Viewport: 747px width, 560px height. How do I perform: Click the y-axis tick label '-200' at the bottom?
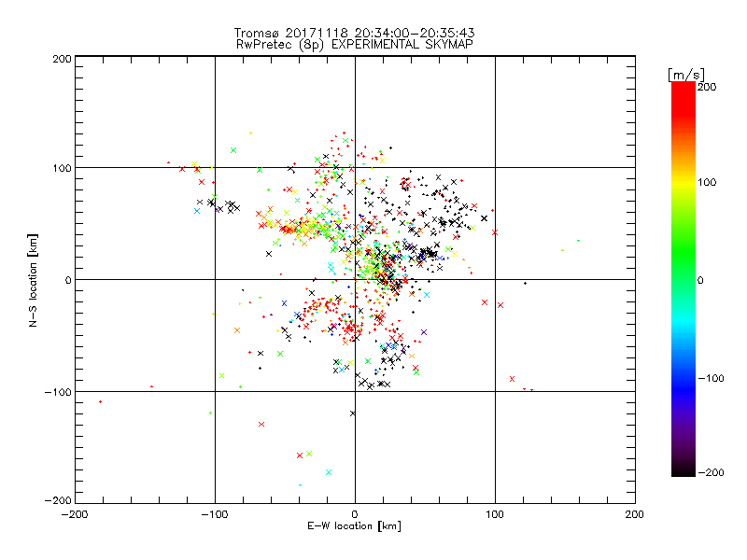pos(58,500)
